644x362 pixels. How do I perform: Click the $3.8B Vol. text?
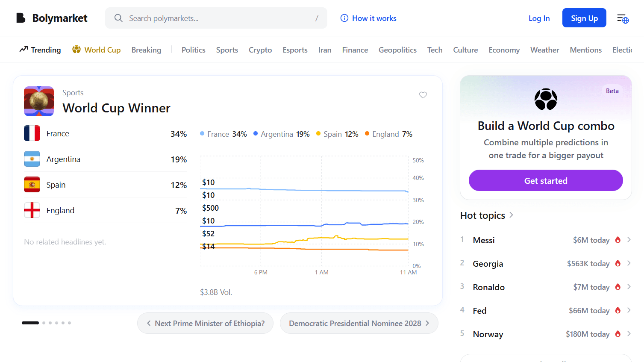point(216,292)
